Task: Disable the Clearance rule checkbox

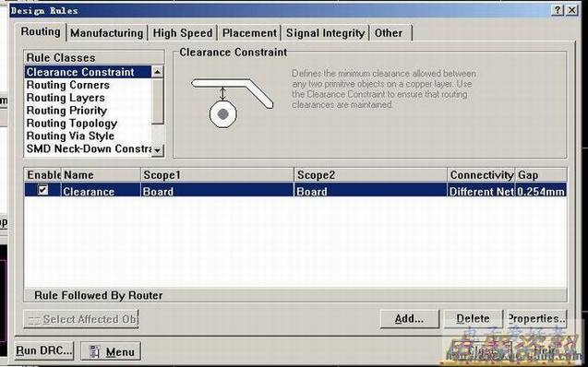Action: [43, 190]
